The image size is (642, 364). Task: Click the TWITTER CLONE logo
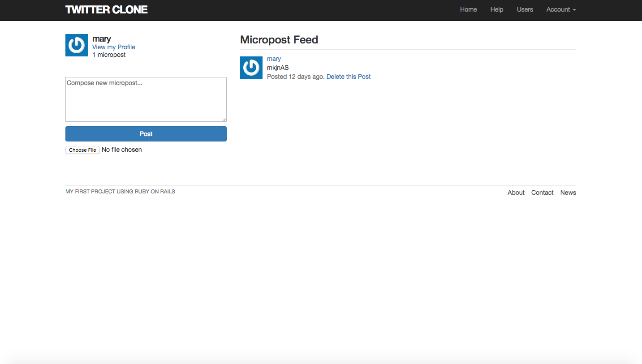point(107,10)
